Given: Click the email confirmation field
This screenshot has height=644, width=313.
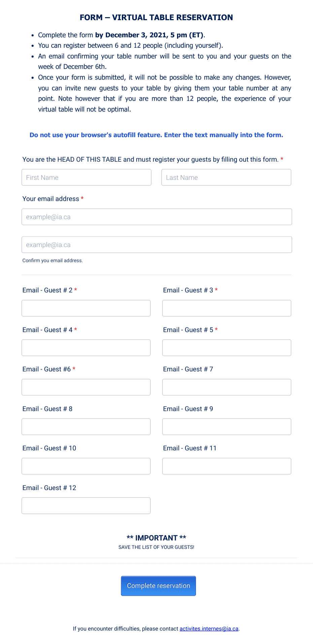Looking at the screenshot, I should coord(156,244).
